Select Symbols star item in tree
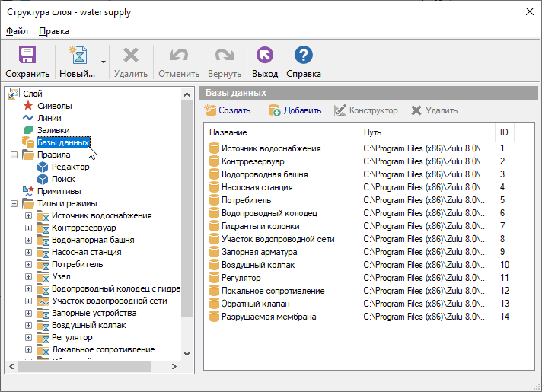The image size is (542, 392). [54, 106]
